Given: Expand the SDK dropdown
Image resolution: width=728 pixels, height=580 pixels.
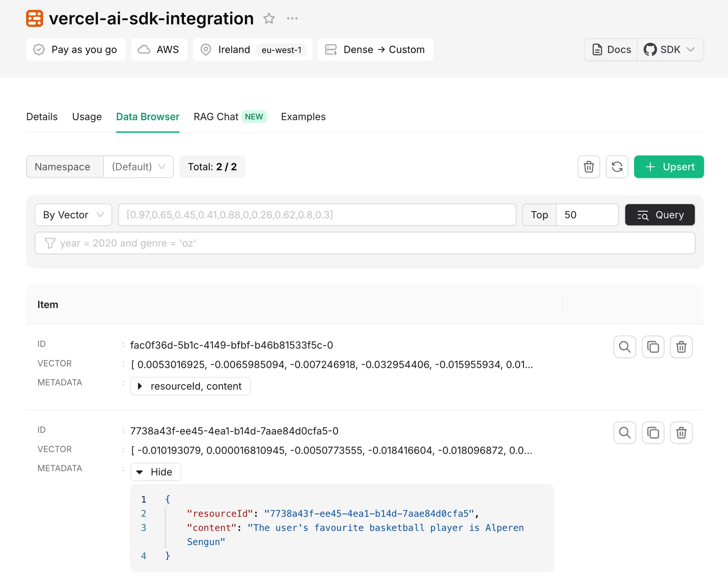Looking at the screenshot, I should [x=670, y=49].
